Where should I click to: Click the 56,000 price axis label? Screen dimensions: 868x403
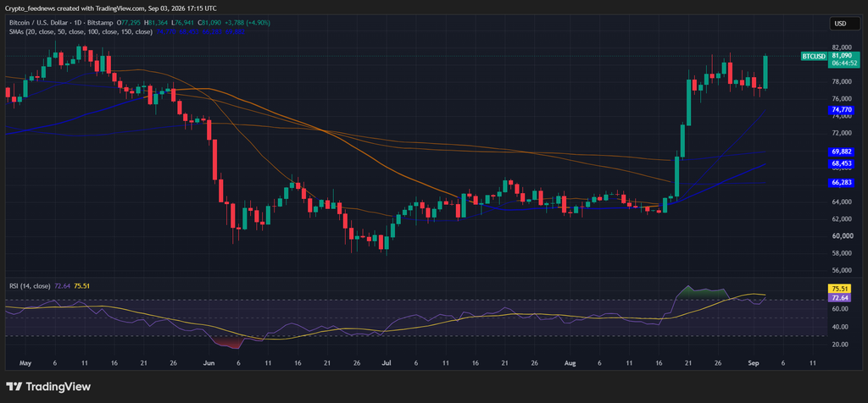(843, 271)
